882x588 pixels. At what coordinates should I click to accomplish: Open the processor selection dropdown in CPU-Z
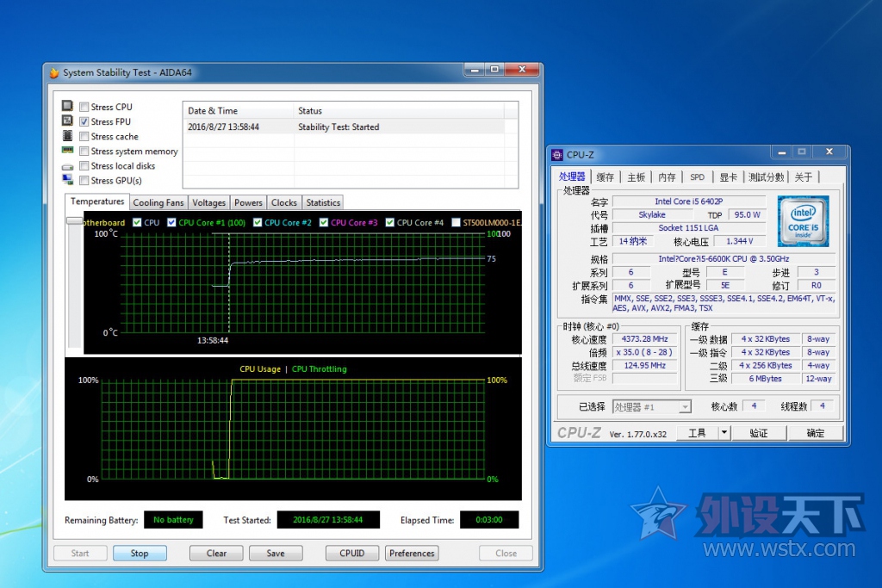click(685, 406)
